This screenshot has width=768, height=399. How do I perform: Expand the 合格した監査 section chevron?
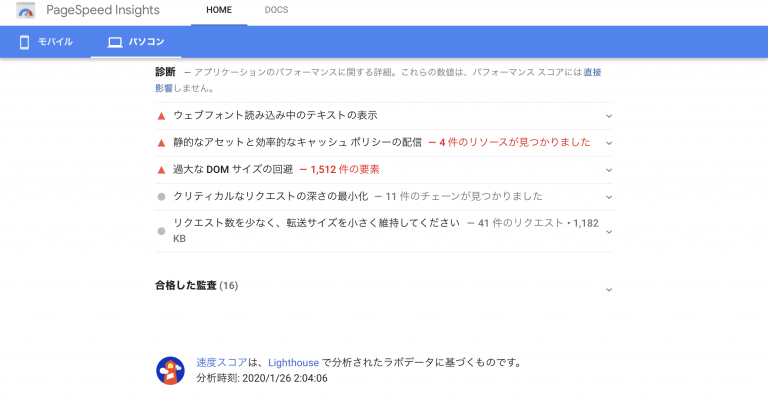click(609, 289)
